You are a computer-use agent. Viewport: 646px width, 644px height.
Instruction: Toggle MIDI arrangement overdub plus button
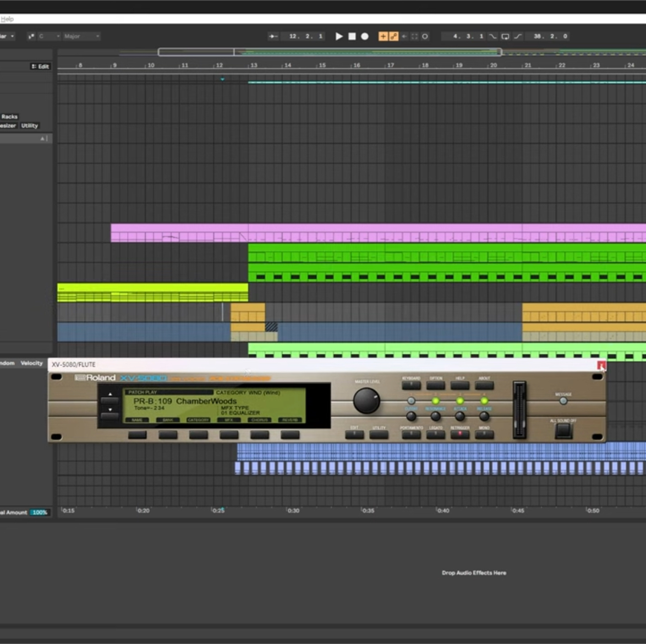[383, 36]
